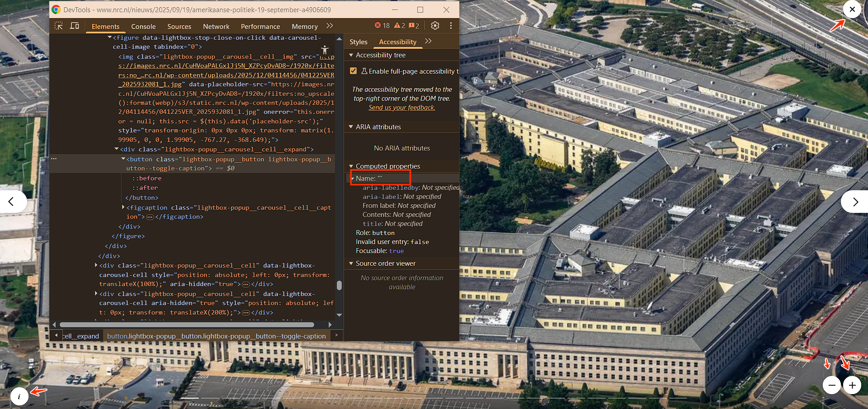
Task: Show more DevTools panel tabs
Action: point(330,26)
